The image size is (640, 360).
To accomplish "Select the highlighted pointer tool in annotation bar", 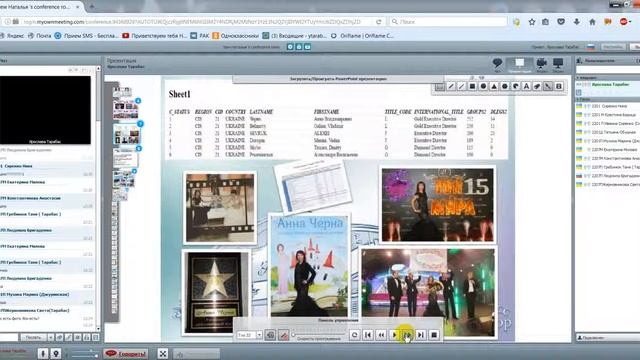I will click(x=548, y=87).
